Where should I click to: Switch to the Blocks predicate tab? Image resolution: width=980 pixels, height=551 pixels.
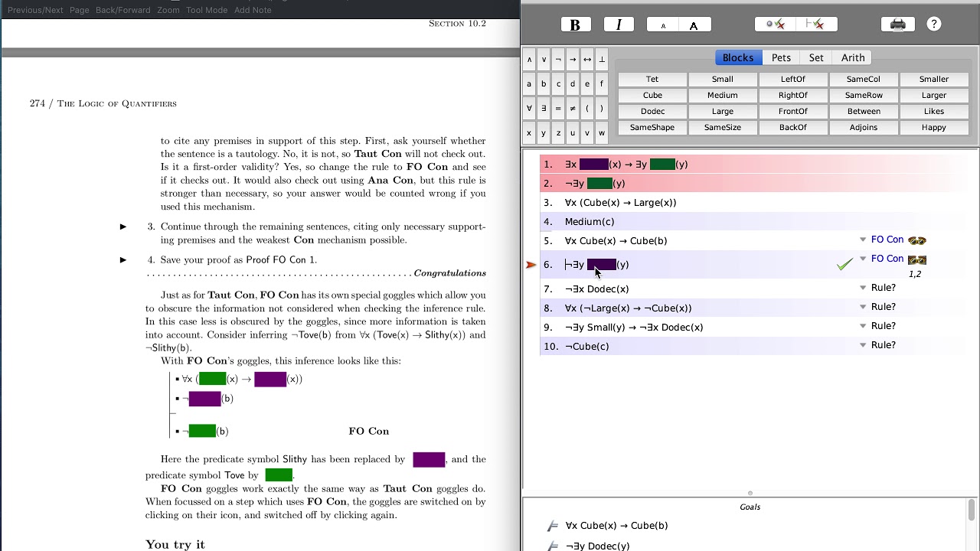738,57
